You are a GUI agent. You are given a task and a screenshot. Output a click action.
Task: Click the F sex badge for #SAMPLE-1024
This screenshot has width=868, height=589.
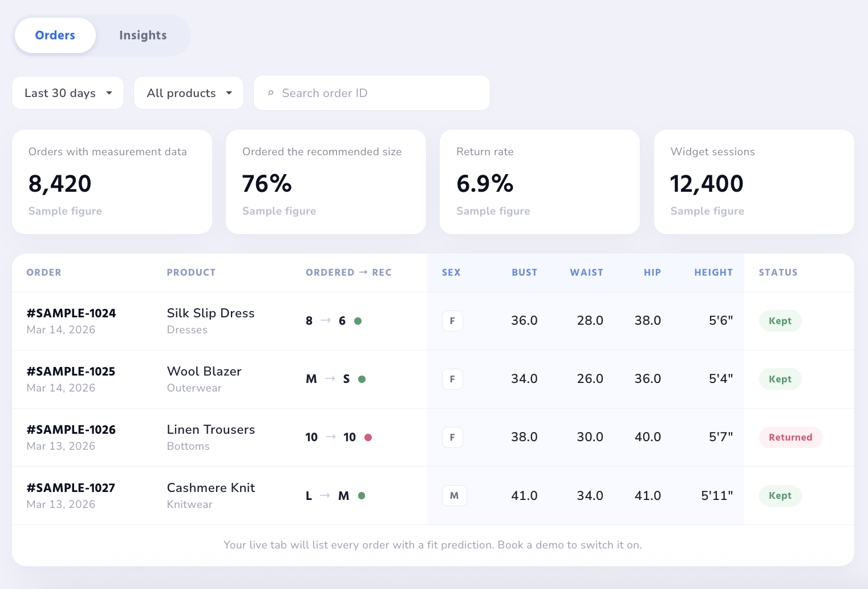pos(452,321)
